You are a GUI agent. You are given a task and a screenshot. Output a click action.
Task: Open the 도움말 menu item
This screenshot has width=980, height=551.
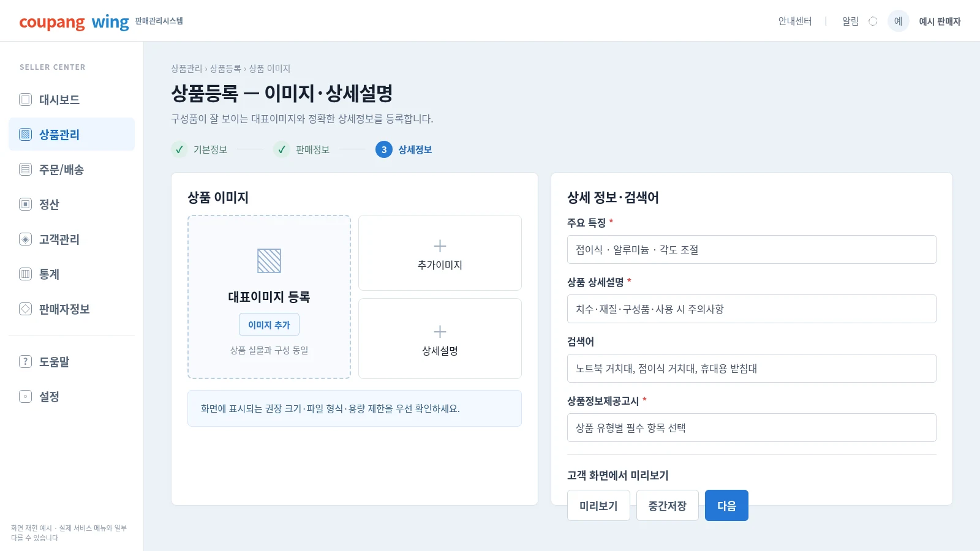click(72, 361)
